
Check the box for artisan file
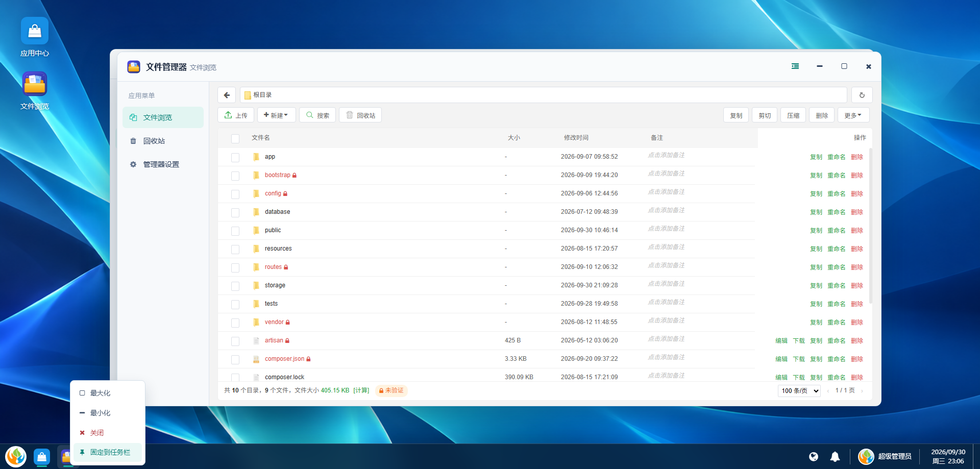(x=235, y=341)
